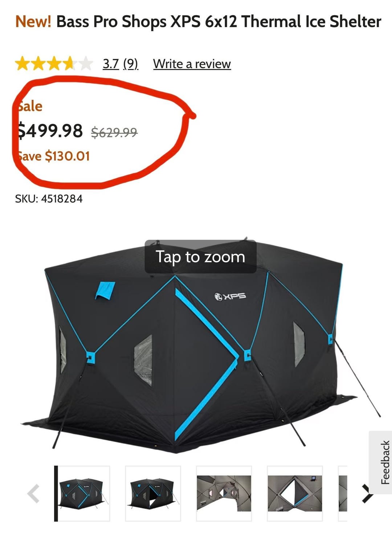
Task: Click the crossed-out $629.99 original price
Action: click(x=114, y=132)
